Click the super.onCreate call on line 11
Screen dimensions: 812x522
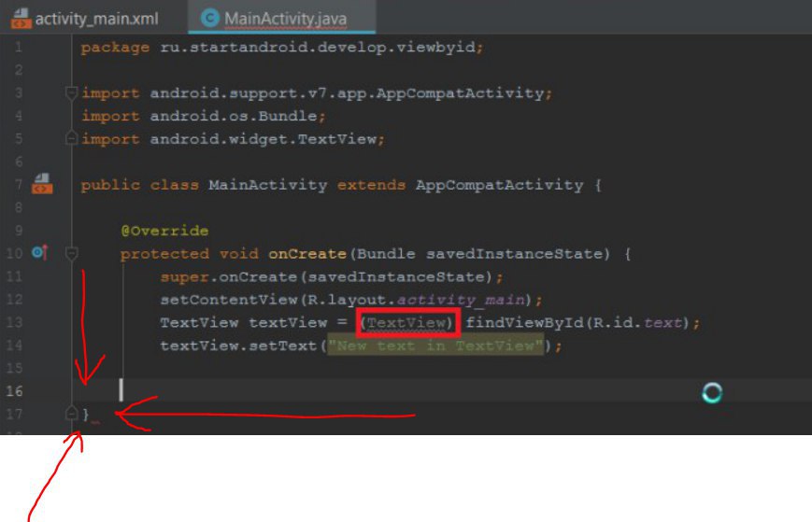click(x=332, y=276)
